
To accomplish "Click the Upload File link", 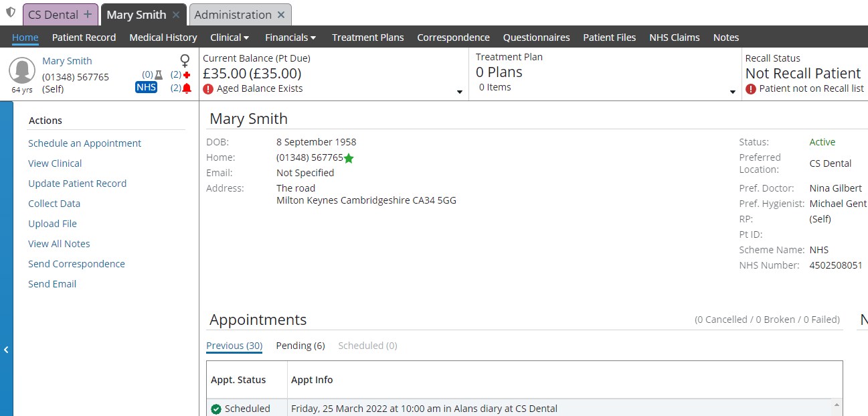I will coord(53,224).
